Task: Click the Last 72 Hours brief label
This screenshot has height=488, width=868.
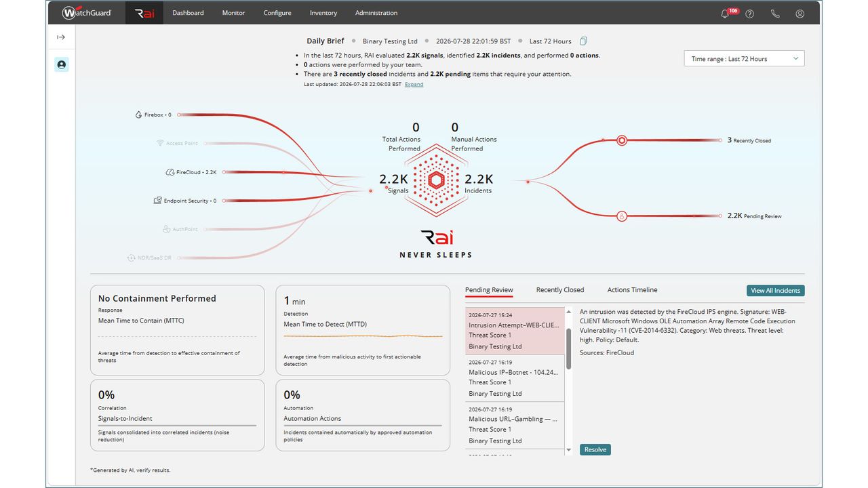Action: [x=550, y=41]
